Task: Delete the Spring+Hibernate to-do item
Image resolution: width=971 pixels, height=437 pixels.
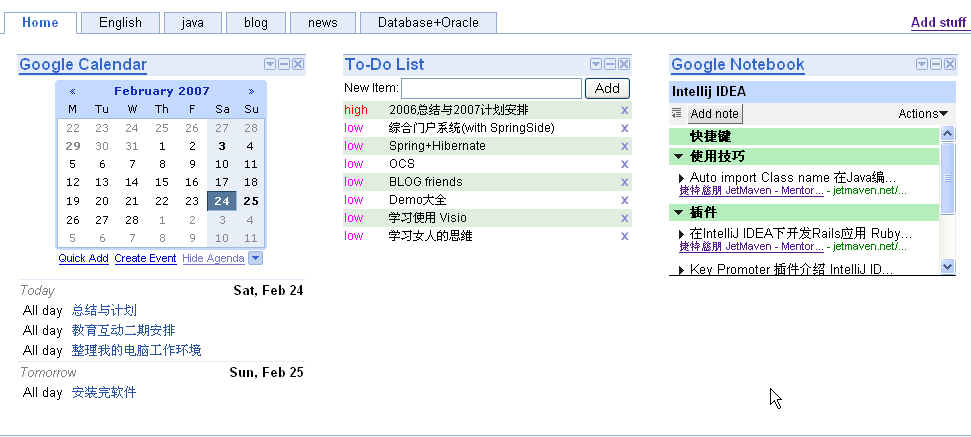Action: 624,146
